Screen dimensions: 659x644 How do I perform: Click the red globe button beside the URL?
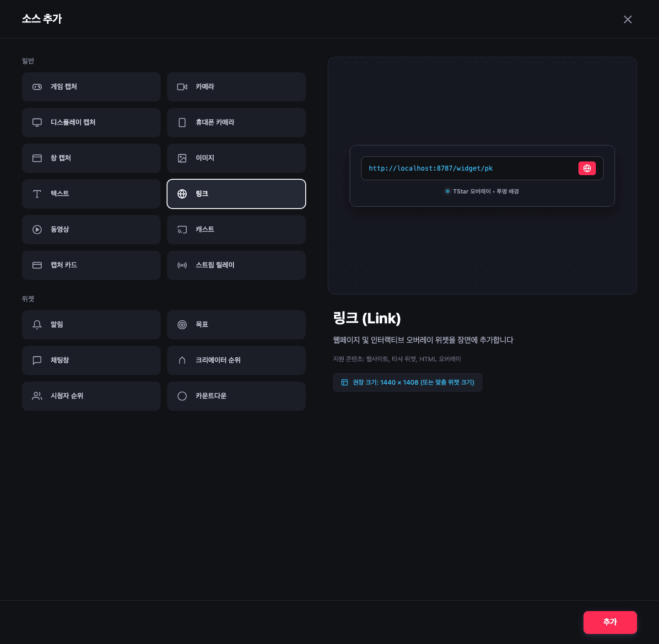(x=587, y=168)
